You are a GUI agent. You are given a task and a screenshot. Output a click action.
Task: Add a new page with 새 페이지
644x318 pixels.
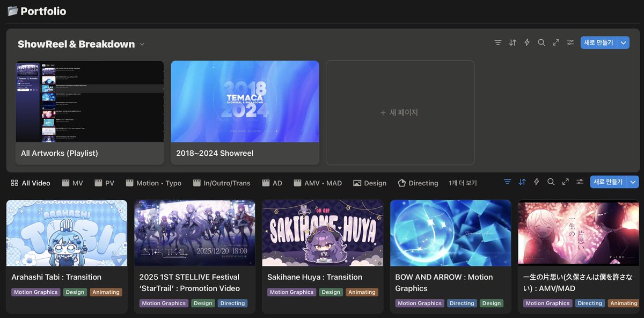[x=400, y=112]
